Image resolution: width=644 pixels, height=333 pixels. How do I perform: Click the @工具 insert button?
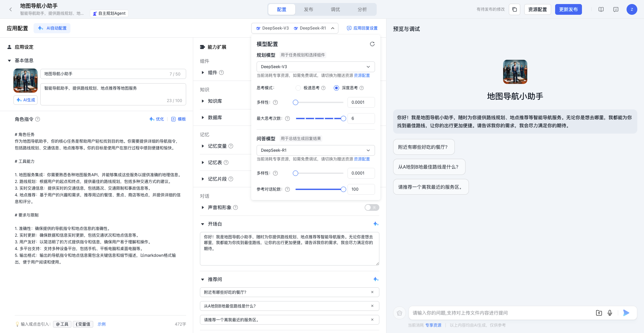[62, 324]
